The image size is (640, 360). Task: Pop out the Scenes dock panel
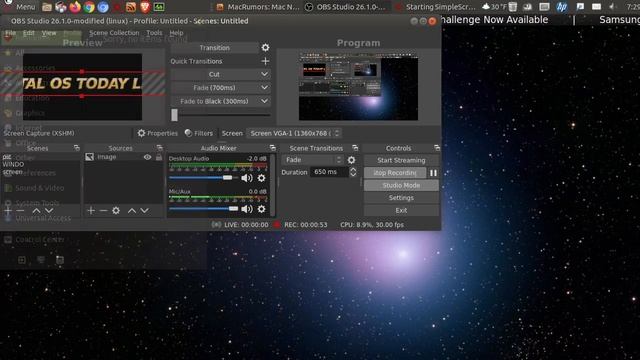(76, 148)
